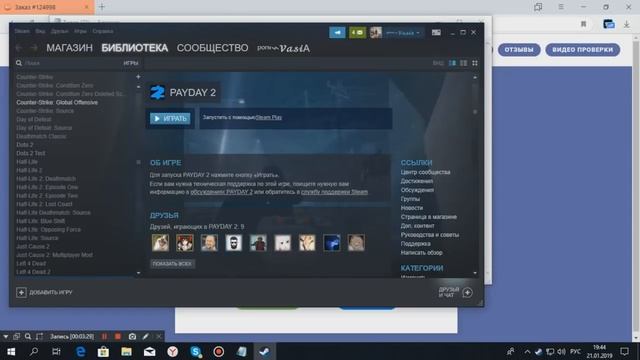Image resolution: width=640 pixels, height=360 pixels.
Task: Take a snapshot with recorder camera icon
Action: point(132,336)
